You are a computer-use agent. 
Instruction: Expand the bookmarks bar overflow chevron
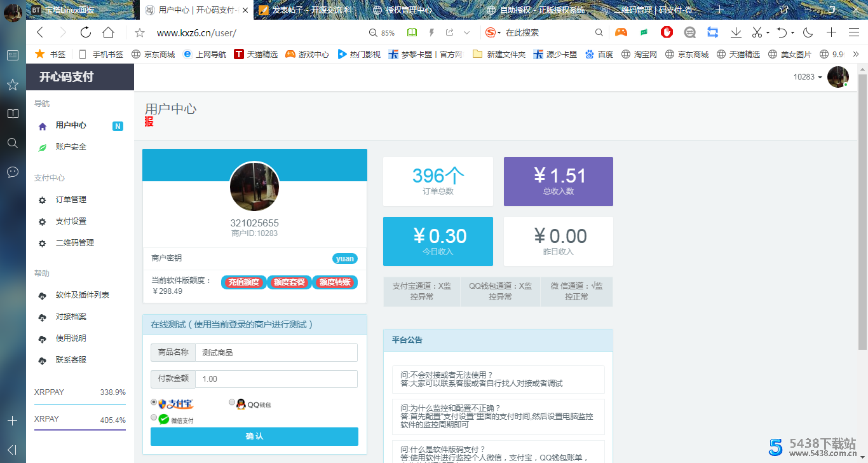(x=856, y=54)
